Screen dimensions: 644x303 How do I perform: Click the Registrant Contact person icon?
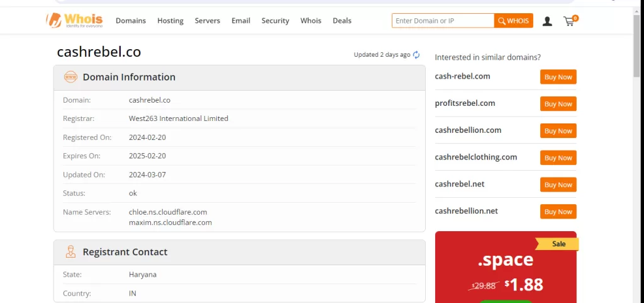(70, 252)
